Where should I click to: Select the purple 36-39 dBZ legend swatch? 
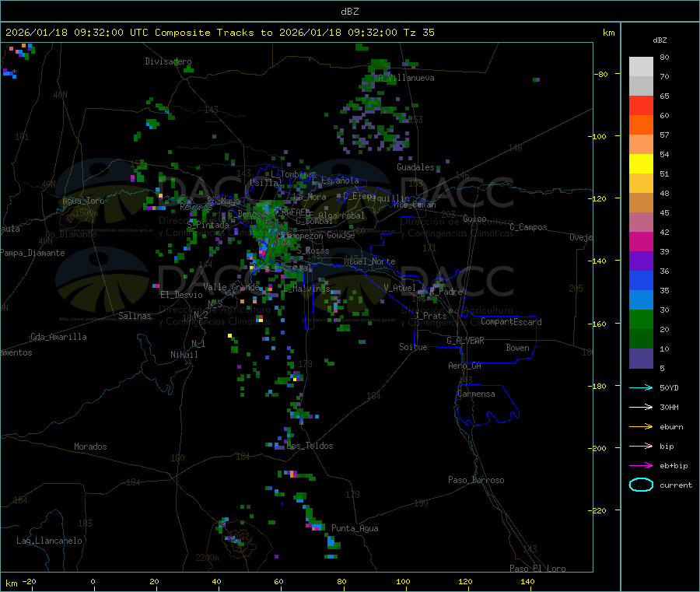tap(641, 261)
